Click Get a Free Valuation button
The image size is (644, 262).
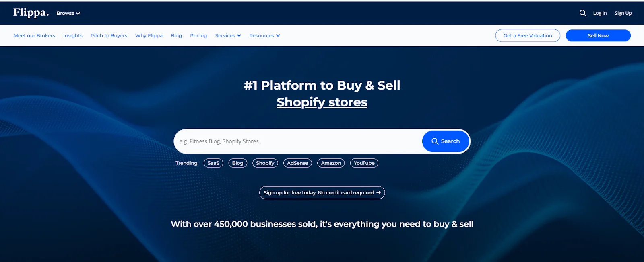528,35
